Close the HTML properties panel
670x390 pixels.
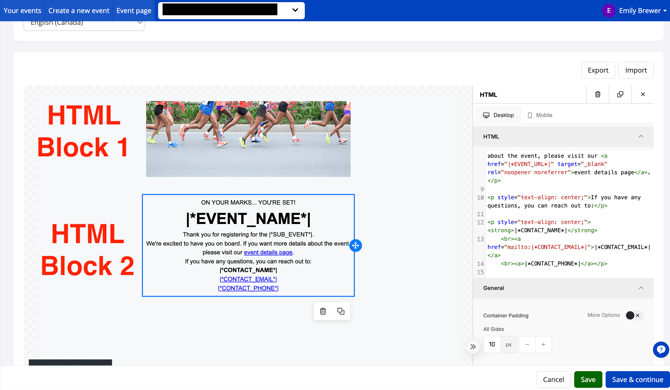(x=643, y=94)
